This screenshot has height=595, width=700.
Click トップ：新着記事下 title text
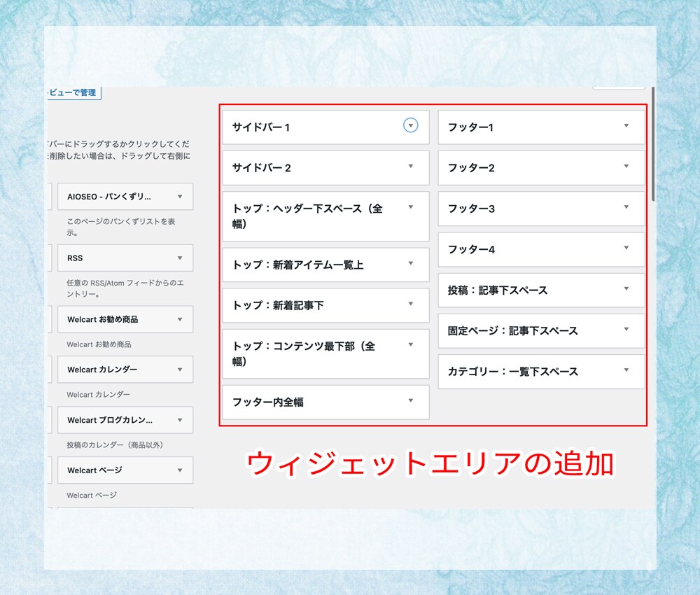coord(278,305)
